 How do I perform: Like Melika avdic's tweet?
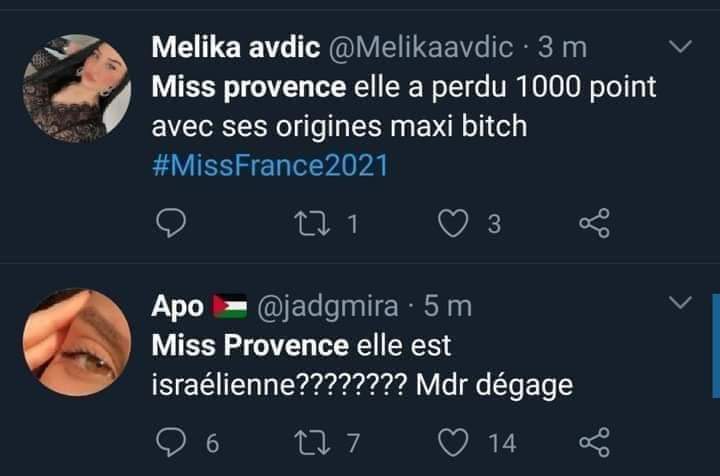(456, 226)
